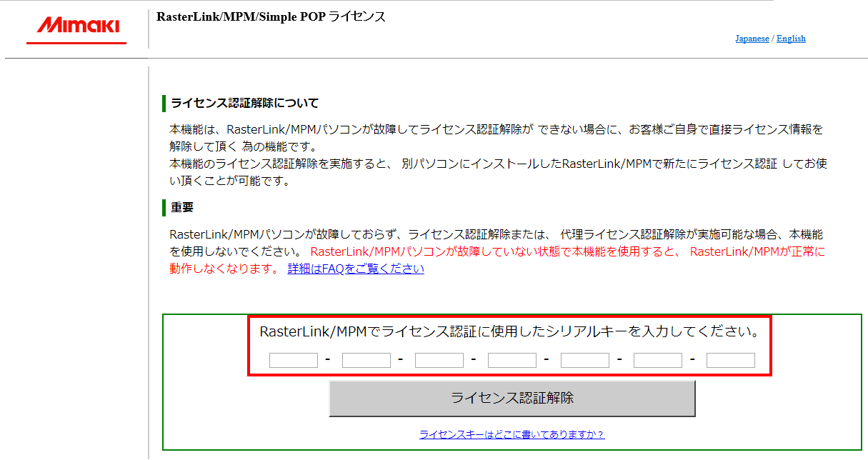The width and height of the screenshot is (868, 460).
Task: Click second serial key input box
Action: point(366,360)
